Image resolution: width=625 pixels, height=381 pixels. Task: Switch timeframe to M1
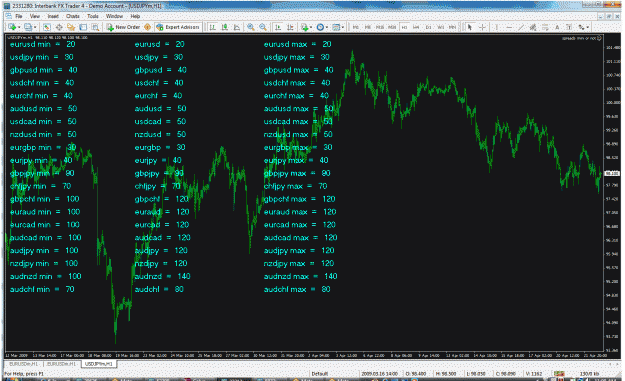[356, 27]
